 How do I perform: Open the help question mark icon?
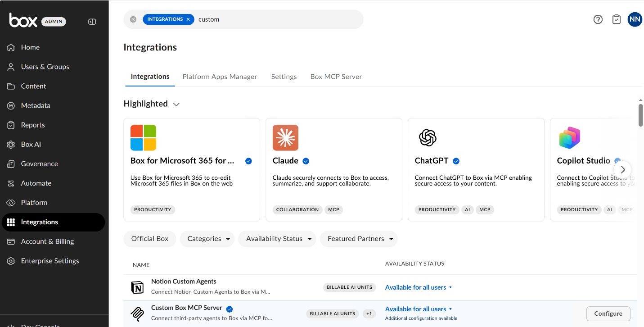pos(598,19)
